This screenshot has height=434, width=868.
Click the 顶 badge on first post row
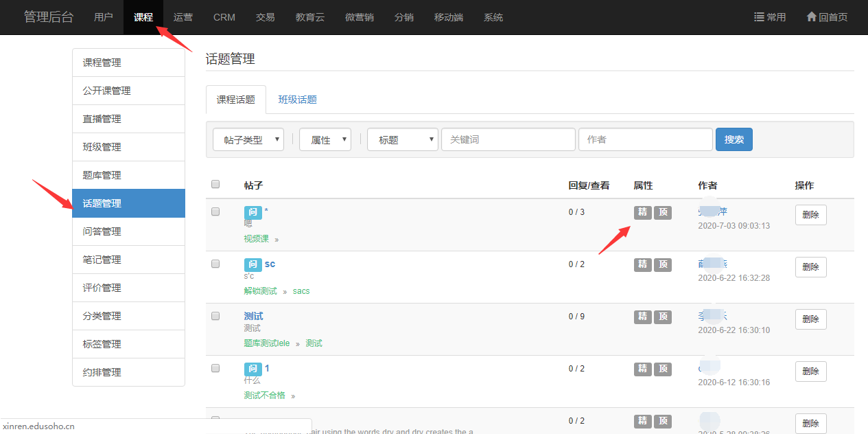click(x=662, y=212)
